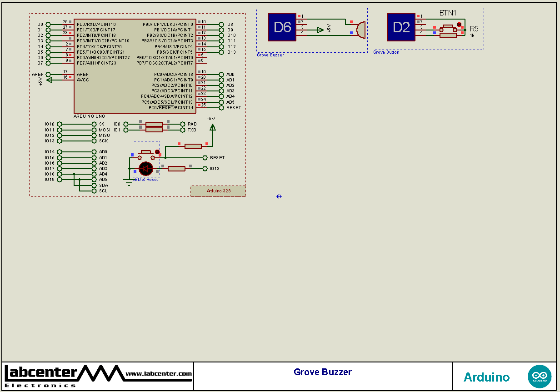Click the current probe dot on BTN1
The image size is (560, 392).
pos(459,24)
